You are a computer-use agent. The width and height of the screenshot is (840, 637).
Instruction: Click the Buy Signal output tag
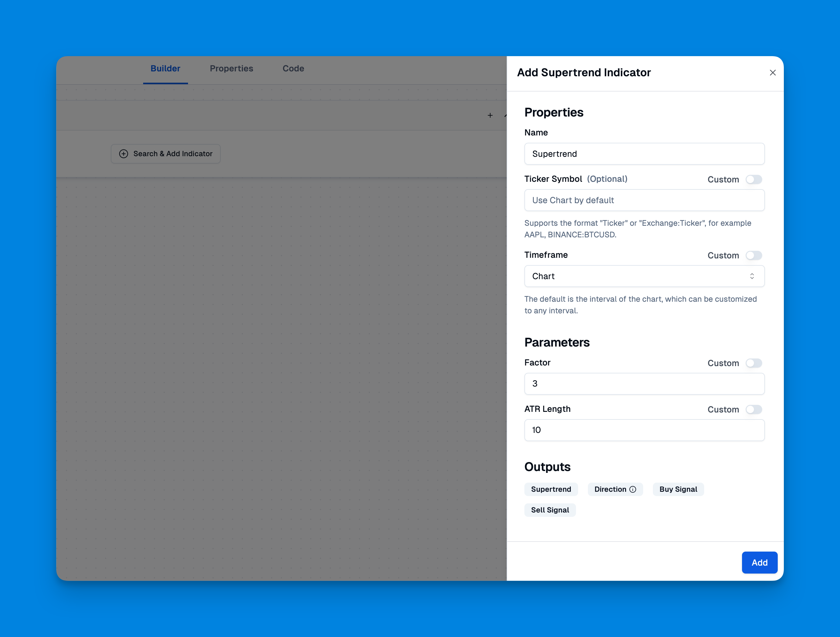point(678,488)
